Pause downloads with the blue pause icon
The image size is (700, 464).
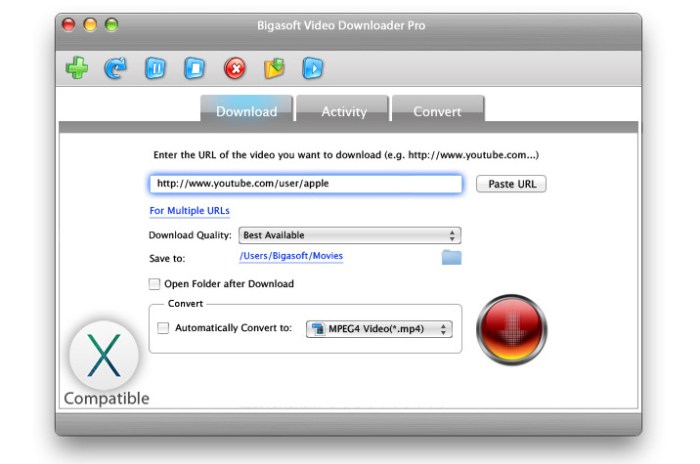coord(155,68)
